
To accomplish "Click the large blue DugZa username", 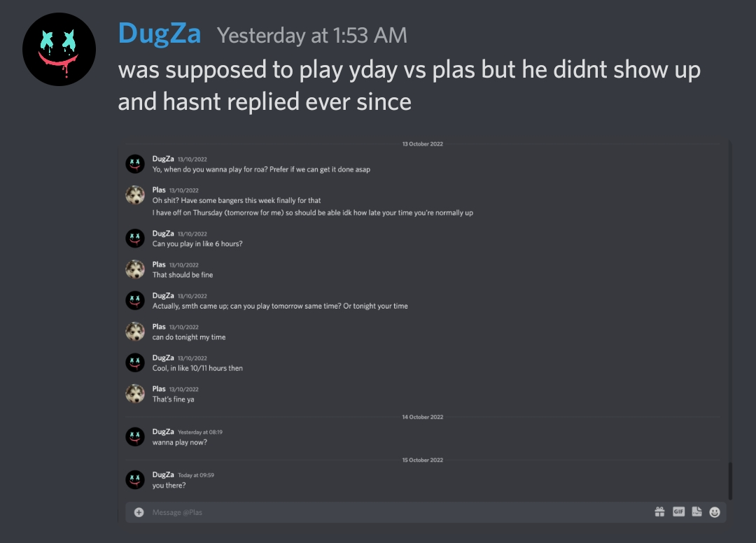I will (160, 34).
